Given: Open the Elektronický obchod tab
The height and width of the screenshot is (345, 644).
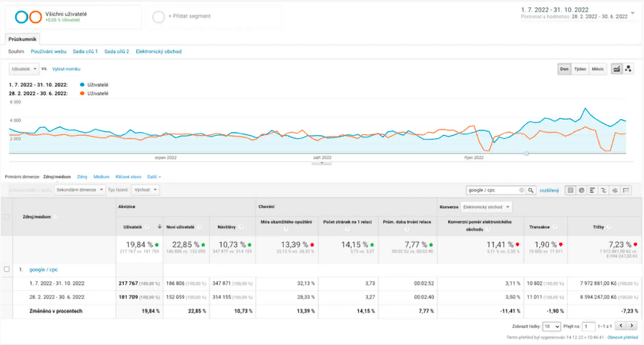Looking at the screenshot, I should pos(159,51).
